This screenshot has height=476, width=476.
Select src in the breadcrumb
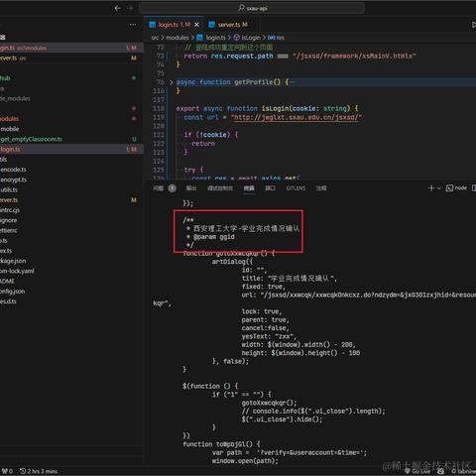pos(155,38)
